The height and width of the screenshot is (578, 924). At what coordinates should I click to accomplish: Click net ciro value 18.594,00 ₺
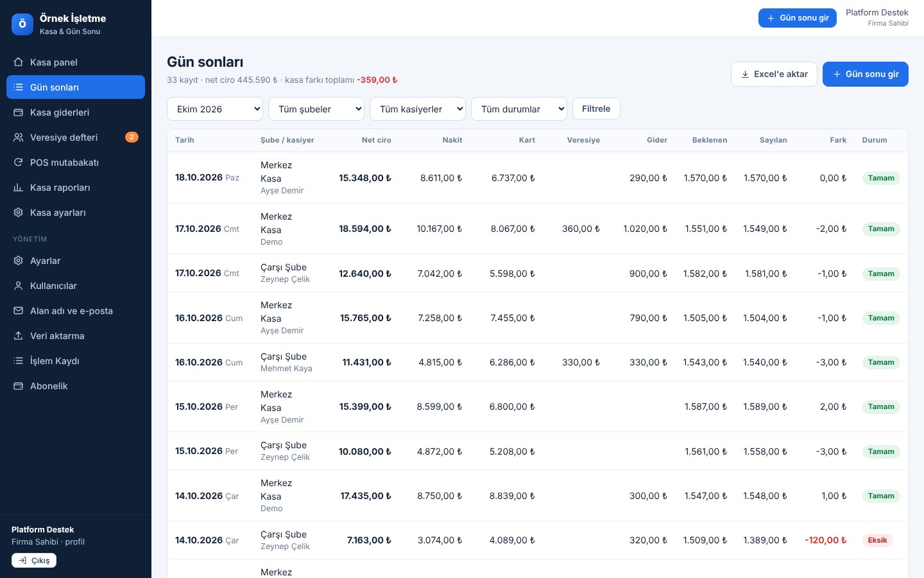(365, 229)
